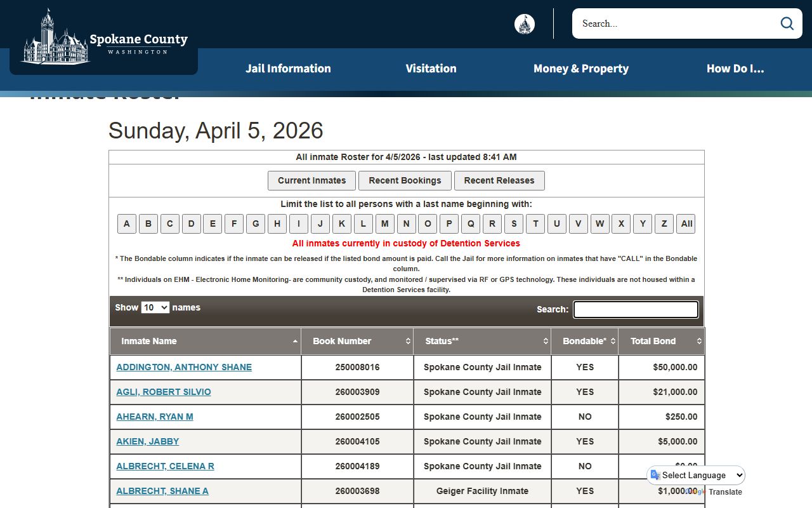This screenshot has height=508, width=812.
Task: Open the Money & Property menu
Action: pyautogui.click(x=580, y=69)
